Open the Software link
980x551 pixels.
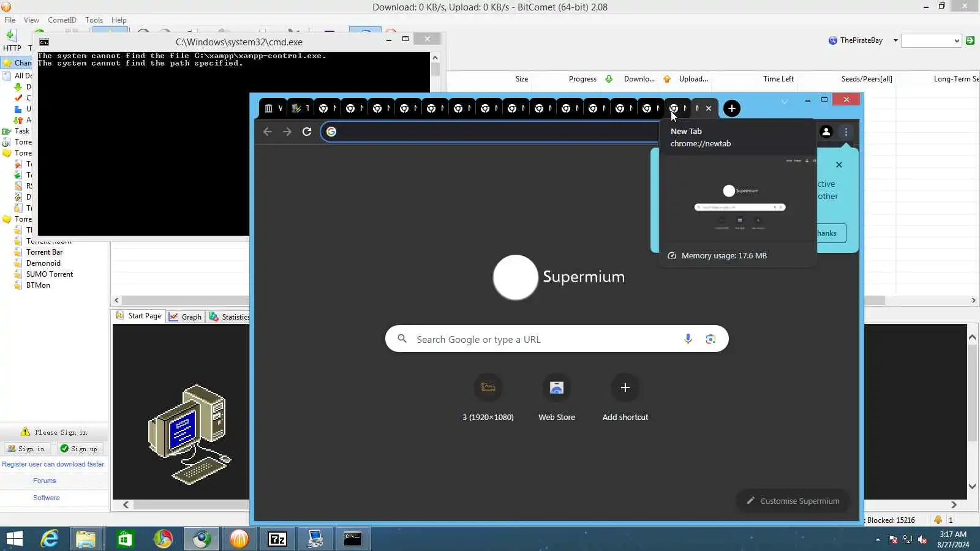pyautogui.click(x=46, y=498)
